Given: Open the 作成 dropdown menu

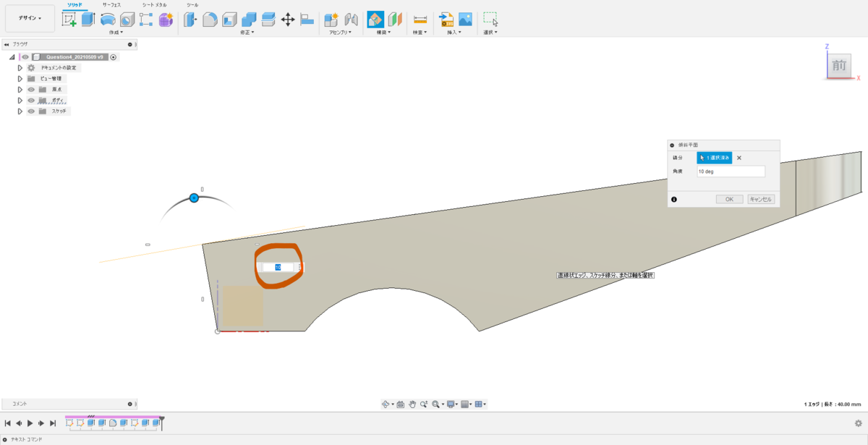Looking at the screenshot, I should [116, 33].
